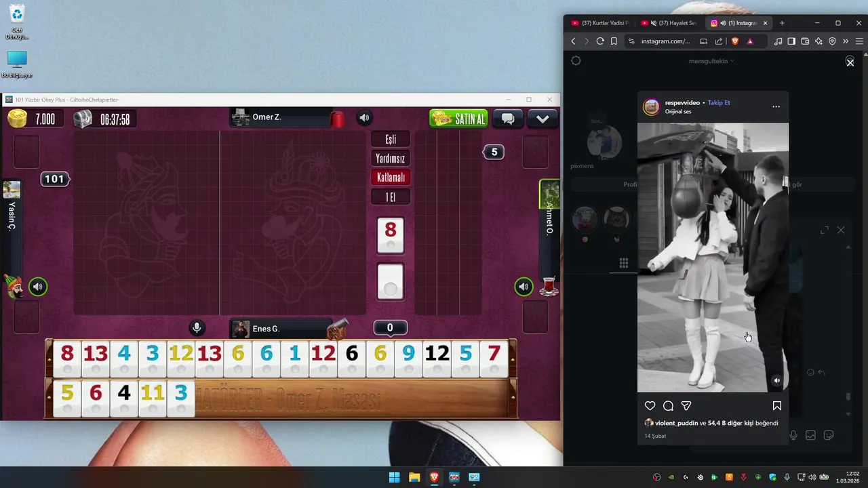The width and height of the screenshot is (868, 488).
Task: Follow respevvideo with Takip Et
Action: click(x=719, y=102)
